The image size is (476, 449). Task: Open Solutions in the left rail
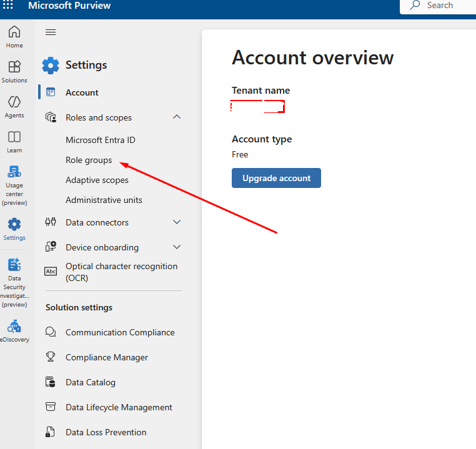click(x=14, y=72)
